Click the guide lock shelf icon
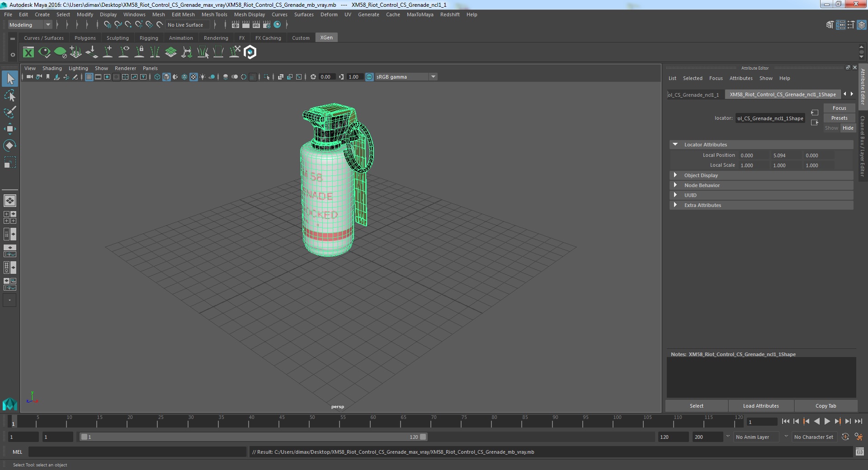This screenshot has height=470, width=868. pyautogui.click(x=139, y=52)
